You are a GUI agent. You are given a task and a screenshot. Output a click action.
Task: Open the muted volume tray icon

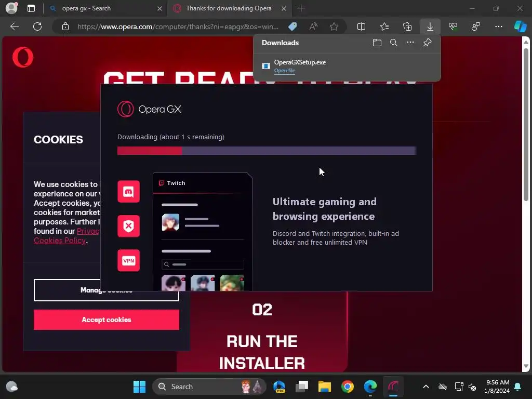[x=472, y=387]
